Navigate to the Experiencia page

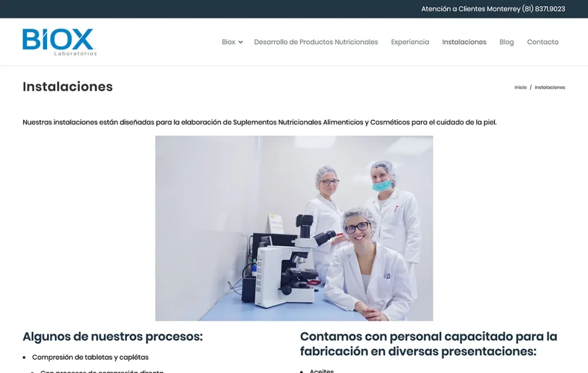(409, 42)
